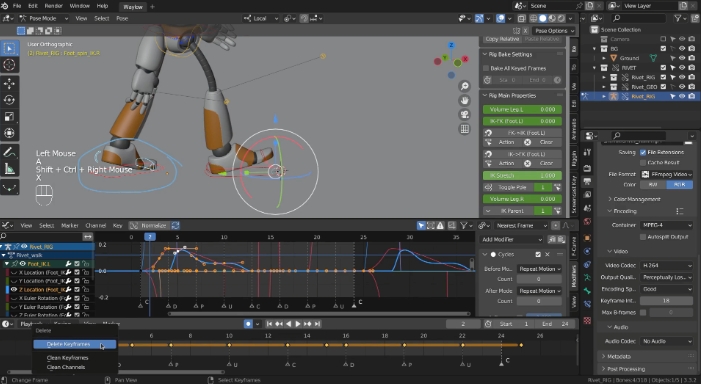The width and height of the screenshot is (701, 384).
Task: Adjust the IK Stretch slider
Action: (x=522, y=176)
